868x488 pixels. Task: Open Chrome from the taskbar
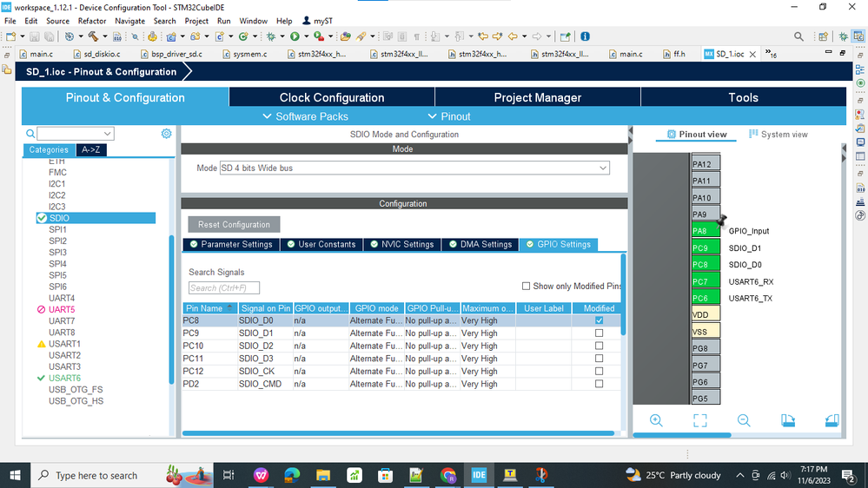pos(447,475)
